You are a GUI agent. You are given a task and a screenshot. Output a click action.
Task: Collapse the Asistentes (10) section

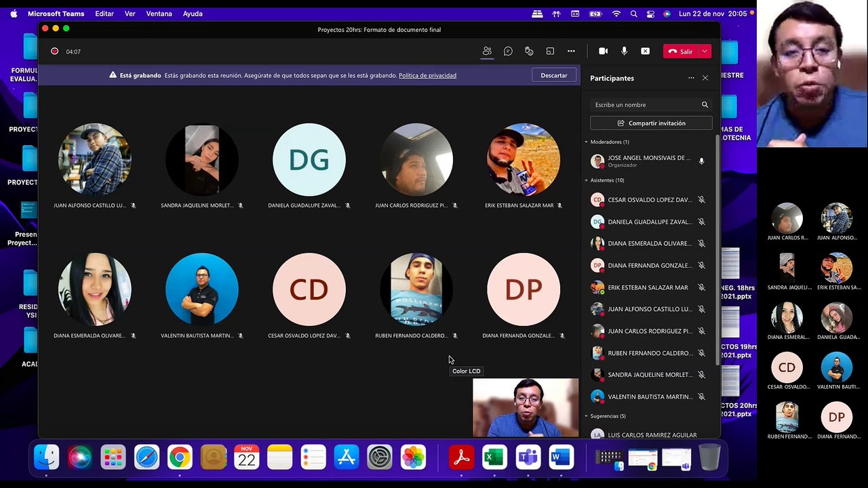pyautogui.click(x=587, y=180)
